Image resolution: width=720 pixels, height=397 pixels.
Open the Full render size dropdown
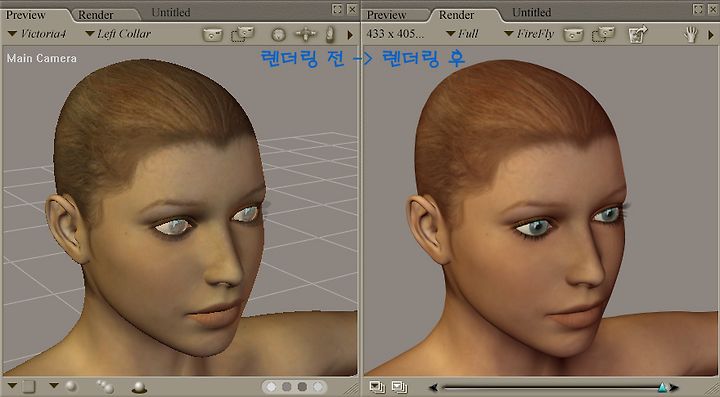462,34
